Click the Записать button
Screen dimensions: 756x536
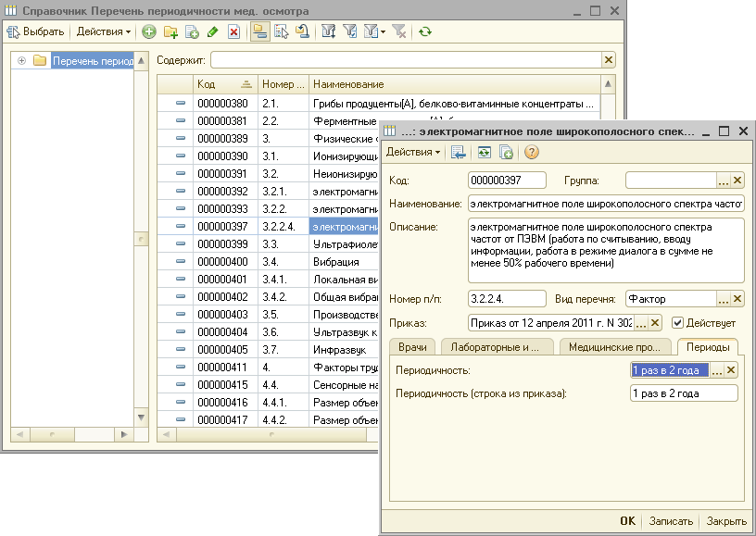click(x=670, y=521)
